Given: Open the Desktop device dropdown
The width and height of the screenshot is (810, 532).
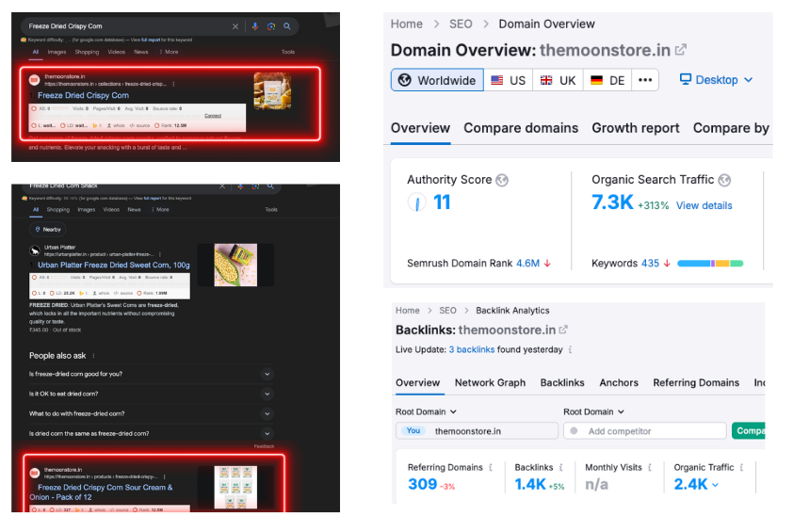Looking at the screenshot, I should (716, 80).
